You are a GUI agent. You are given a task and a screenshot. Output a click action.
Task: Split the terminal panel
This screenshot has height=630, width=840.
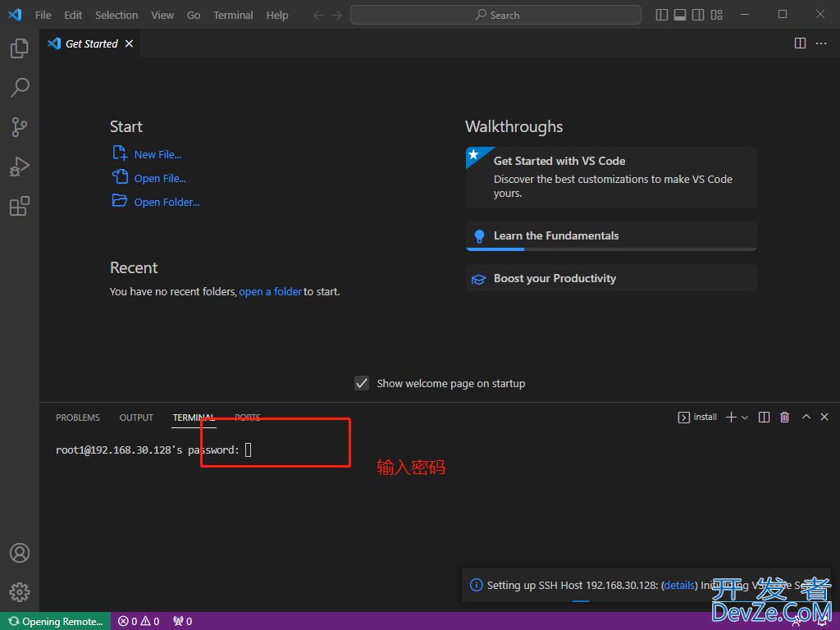(764, 418)
